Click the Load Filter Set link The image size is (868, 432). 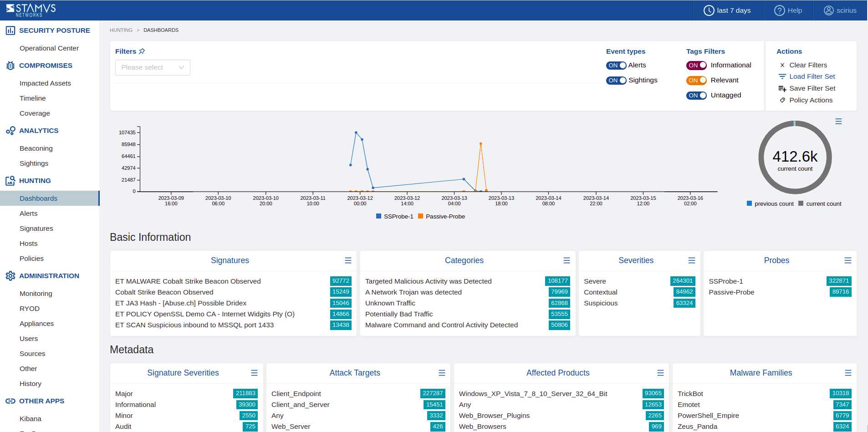[x=812, y=76]
